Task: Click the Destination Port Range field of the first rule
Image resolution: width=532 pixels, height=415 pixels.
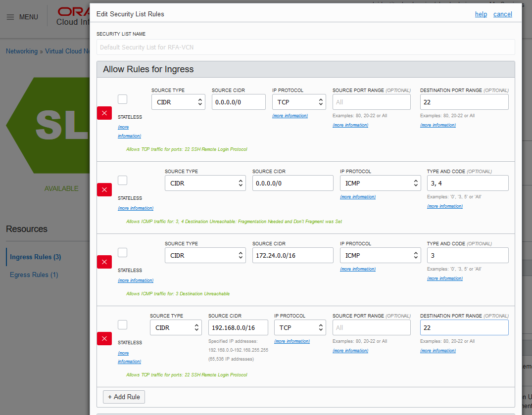Action: 464,102
